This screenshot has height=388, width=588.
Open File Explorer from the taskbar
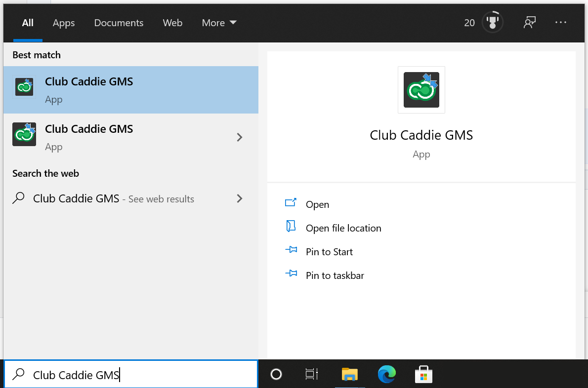(x=350, y=375)
